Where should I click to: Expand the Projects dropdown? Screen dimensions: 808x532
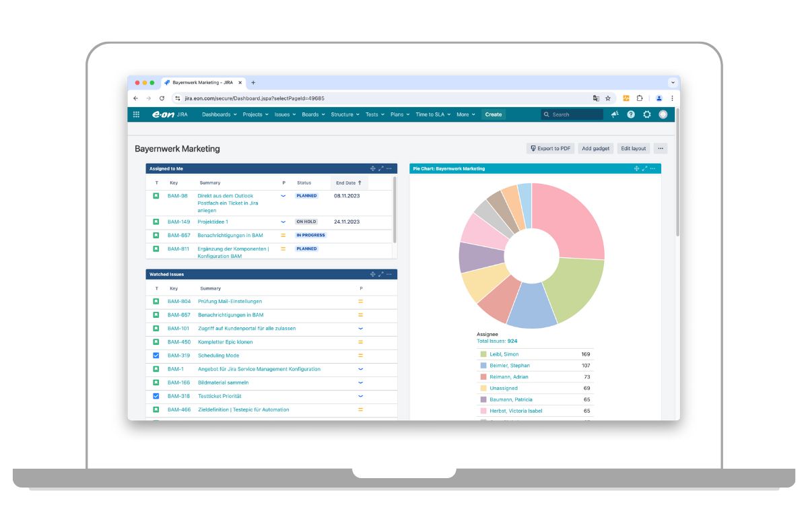click(255, 114)
